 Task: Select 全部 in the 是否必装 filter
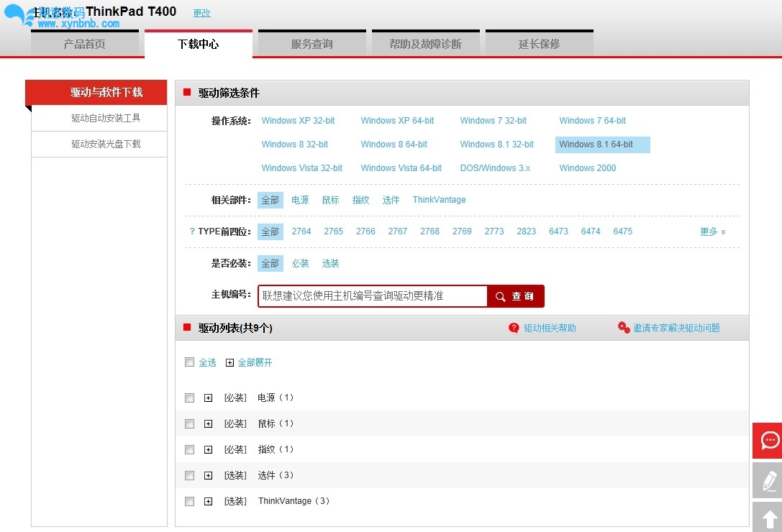click(x=270, y=263)
